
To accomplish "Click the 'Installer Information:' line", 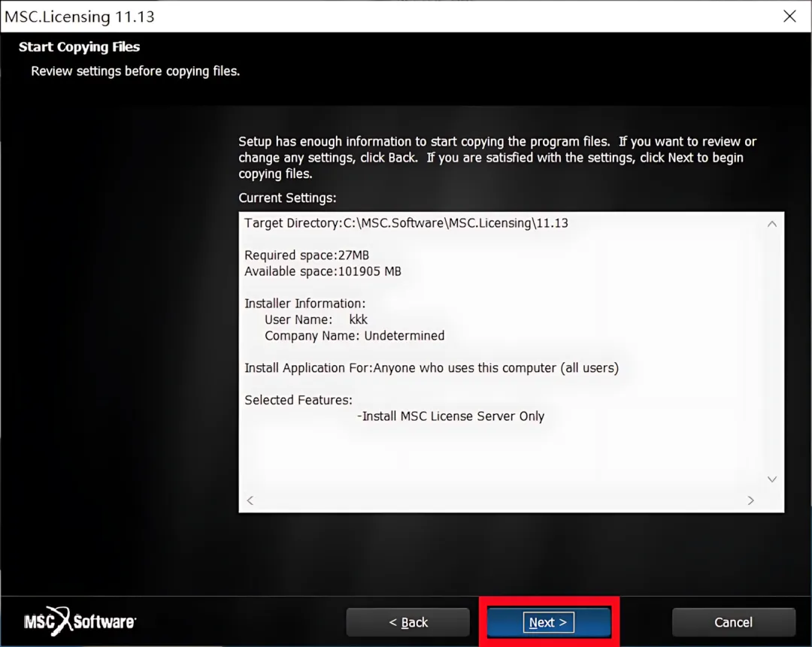I will (x=305, y=304).
